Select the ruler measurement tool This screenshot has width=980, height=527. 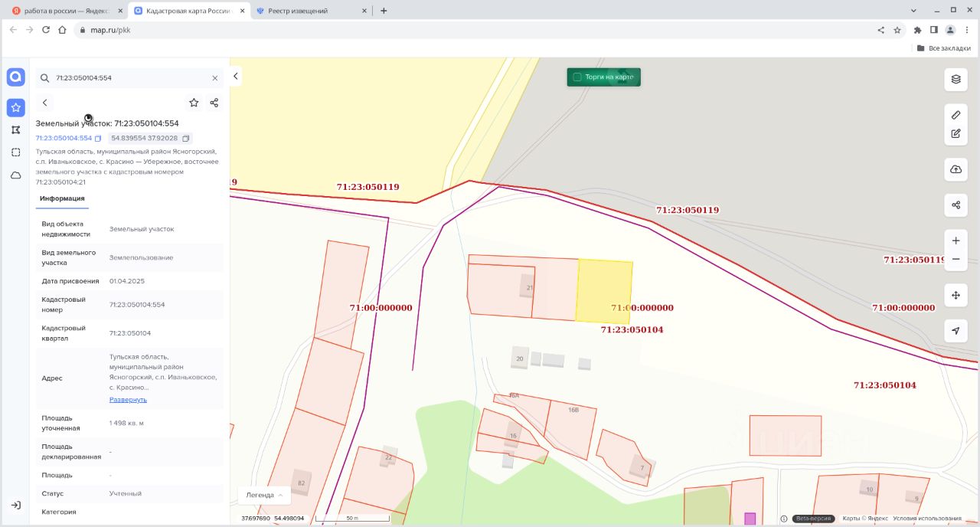click(x=955, y=115)
